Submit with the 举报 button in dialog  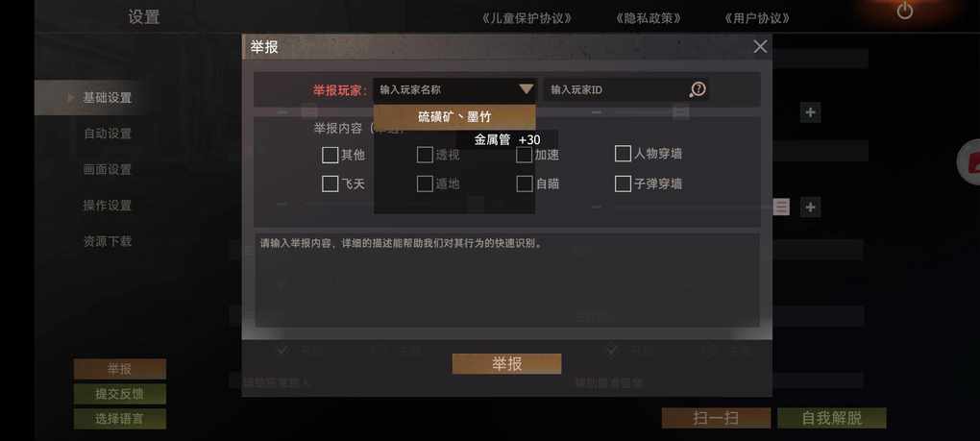(507, 364)
